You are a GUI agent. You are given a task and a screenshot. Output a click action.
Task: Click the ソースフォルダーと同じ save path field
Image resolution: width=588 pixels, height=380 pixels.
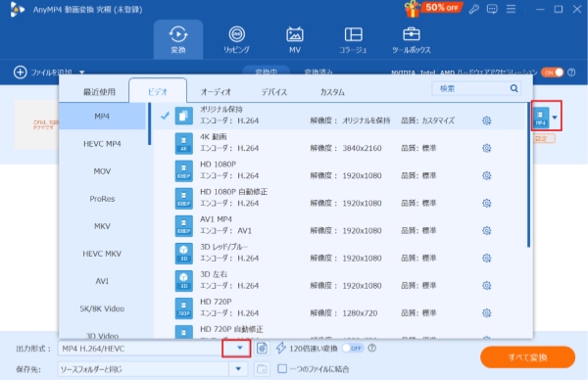144,369
